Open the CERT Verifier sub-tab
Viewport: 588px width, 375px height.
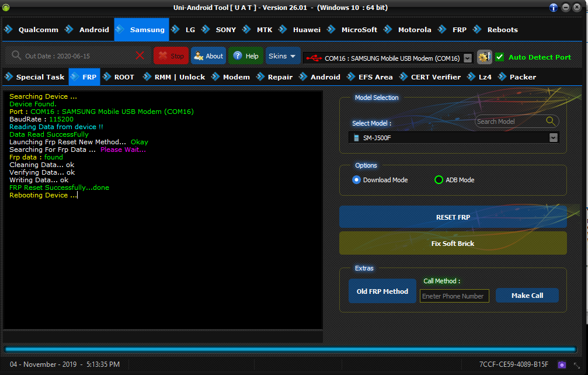pyautogui.click(x=430, y=77)
